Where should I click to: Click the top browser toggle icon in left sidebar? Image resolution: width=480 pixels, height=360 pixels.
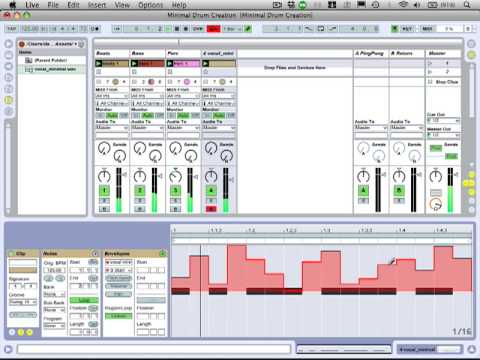pos(9,44)
